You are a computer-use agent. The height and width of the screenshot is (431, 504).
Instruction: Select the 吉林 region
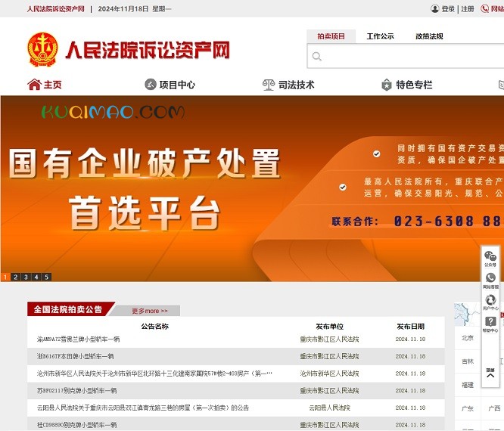click(468, 361)
